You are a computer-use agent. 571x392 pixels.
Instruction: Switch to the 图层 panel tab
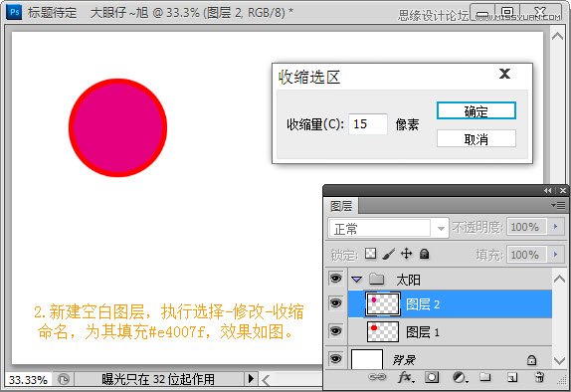tap(341, 206)
